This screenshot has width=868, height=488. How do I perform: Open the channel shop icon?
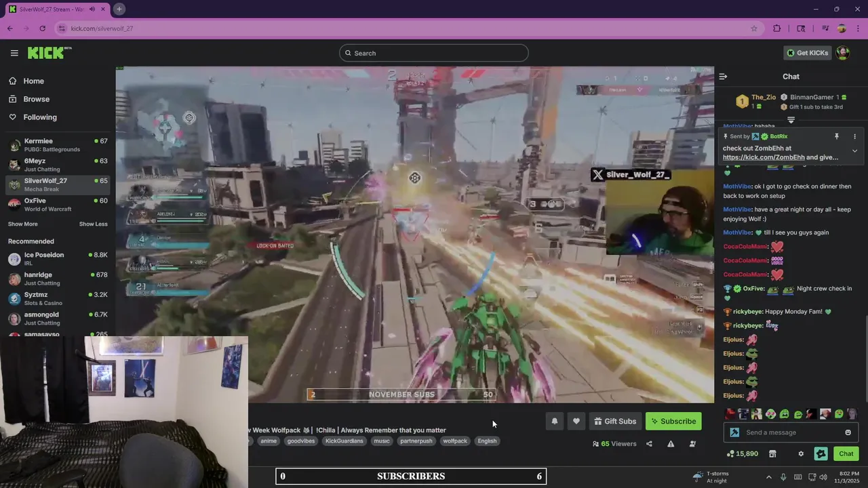[772, 453]
